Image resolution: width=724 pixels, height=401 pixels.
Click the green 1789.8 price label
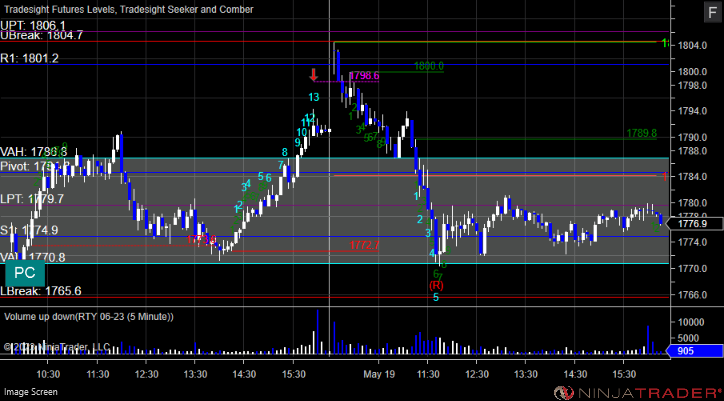click(641, 134)
